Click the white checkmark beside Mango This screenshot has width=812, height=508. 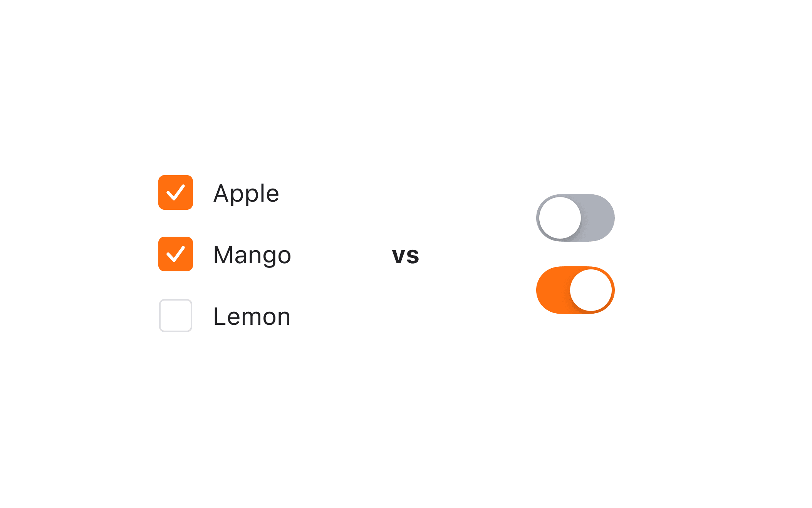(176, 254)
